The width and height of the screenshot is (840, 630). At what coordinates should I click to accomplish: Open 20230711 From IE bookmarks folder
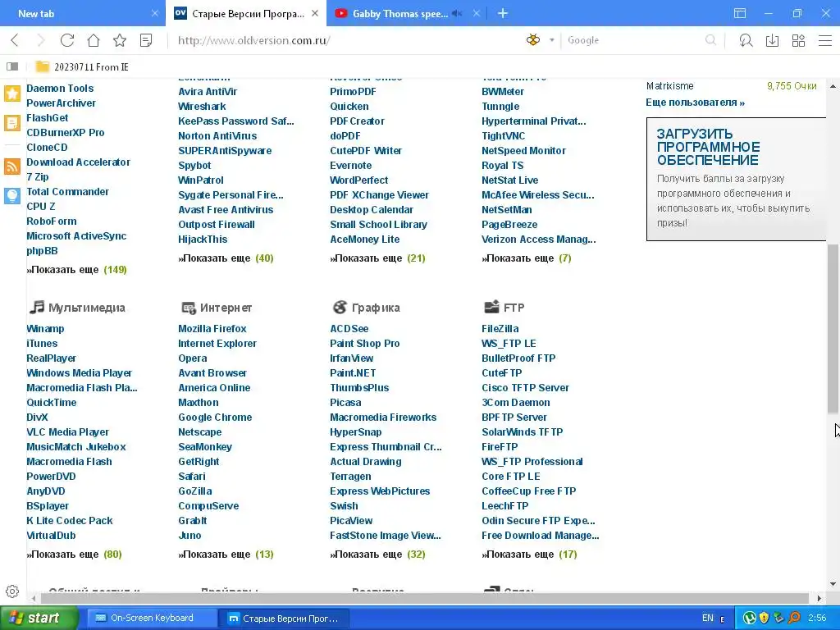point(82,66)
